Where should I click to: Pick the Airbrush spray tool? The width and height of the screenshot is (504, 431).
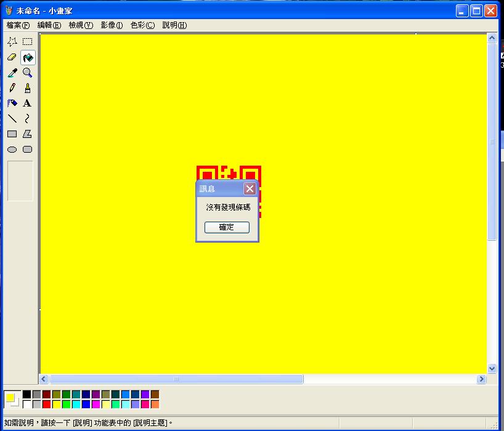pos(12,103)
